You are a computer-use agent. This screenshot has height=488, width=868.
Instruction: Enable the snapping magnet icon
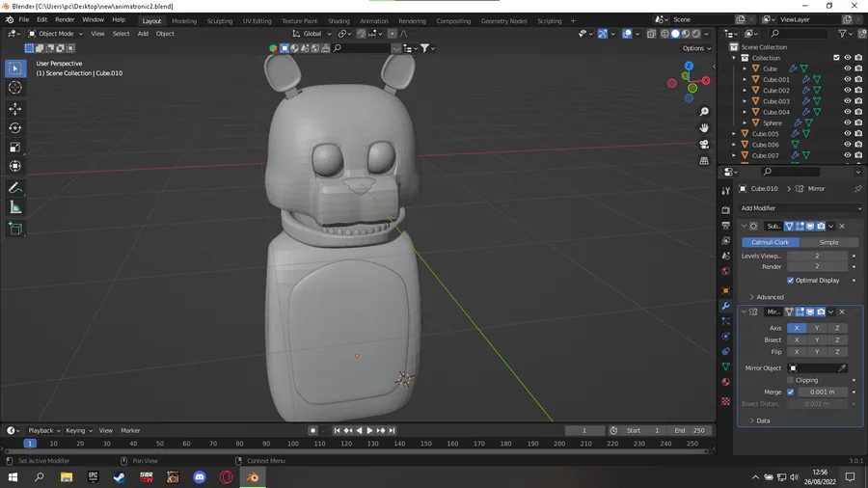click(361, 34)
